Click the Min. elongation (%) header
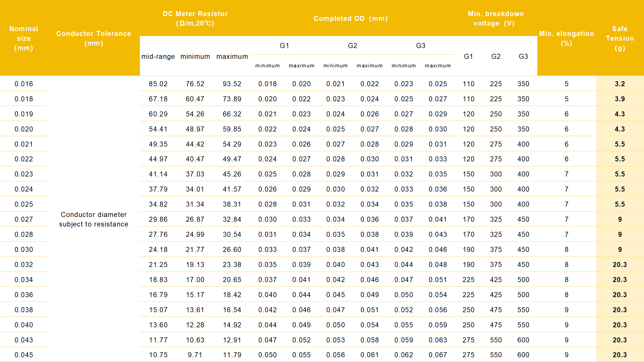Image resolution: width=644 pixels, height=362 pixels. pos(566,38)
